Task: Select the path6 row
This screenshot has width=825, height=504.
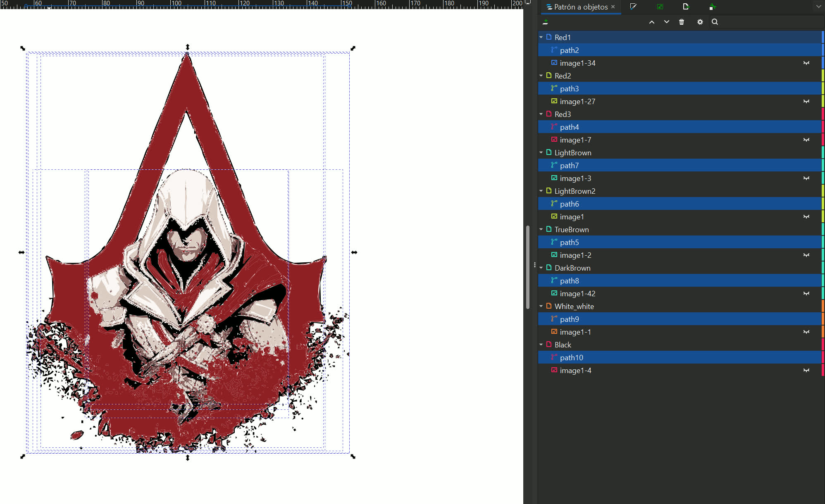Action: click(680, 204)
